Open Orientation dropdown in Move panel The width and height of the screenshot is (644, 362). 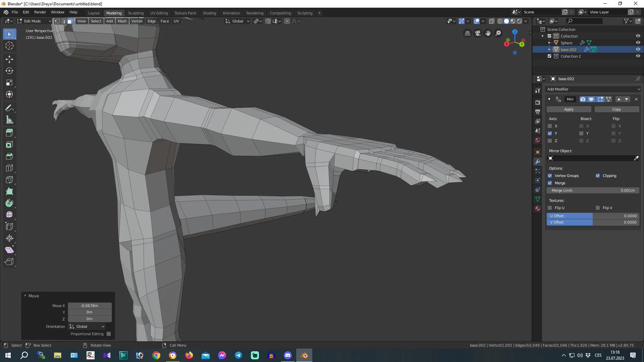[87, 326]
